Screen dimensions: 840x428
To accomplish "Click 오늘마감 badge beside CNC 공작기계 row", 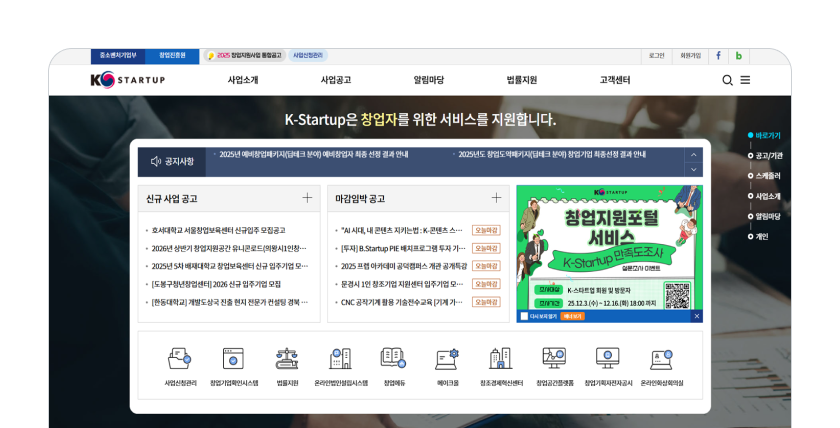I will pos(486,302).
